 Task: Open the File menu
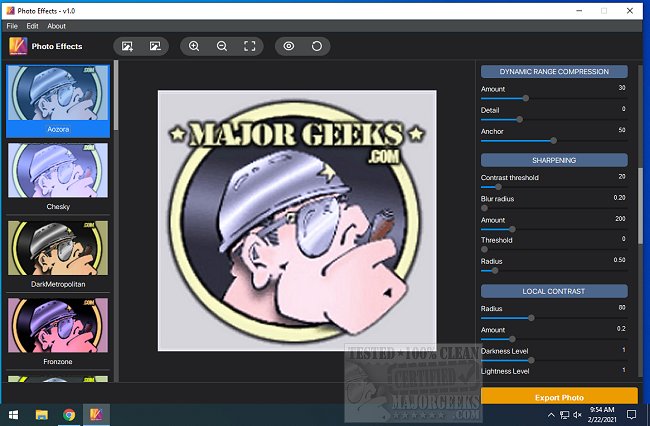click(12, 26)
